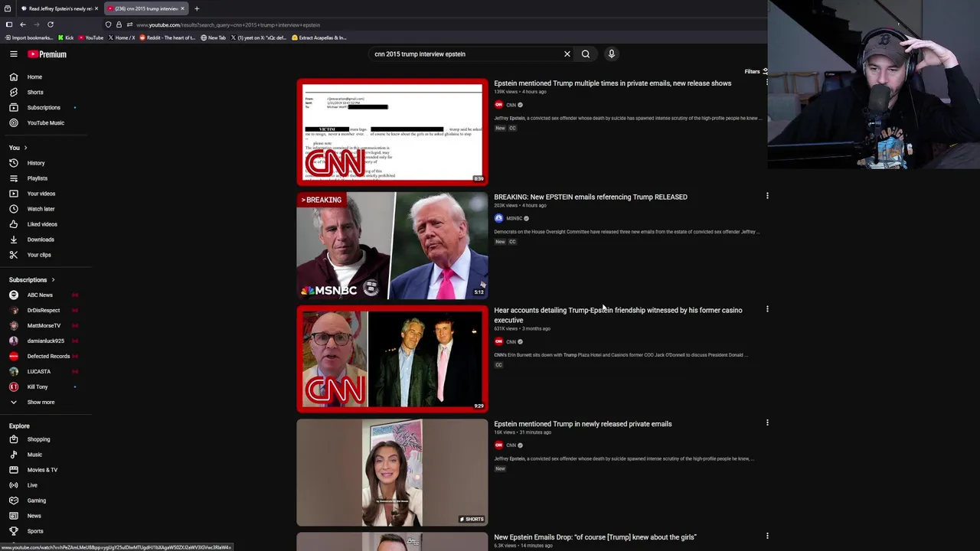The width and height of the screenshot is (980, 551).
Task: Clear the search query with the X
Action: pos(567,54)
